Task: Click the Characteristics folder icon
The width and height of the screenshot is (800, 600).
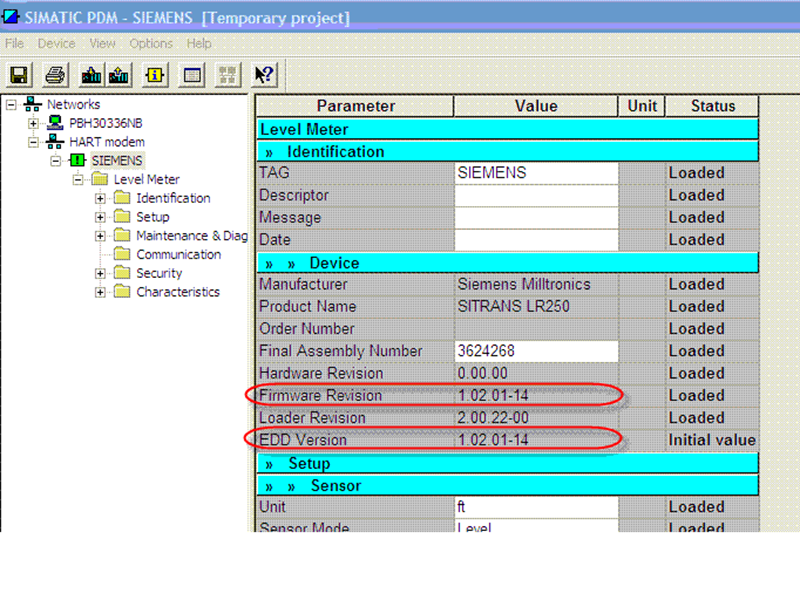Action: coord(122,291)
